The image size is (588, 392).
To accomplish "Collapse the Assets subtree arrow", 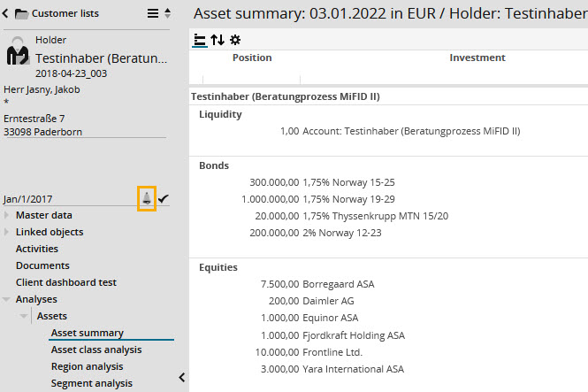I will coord(24,316).
